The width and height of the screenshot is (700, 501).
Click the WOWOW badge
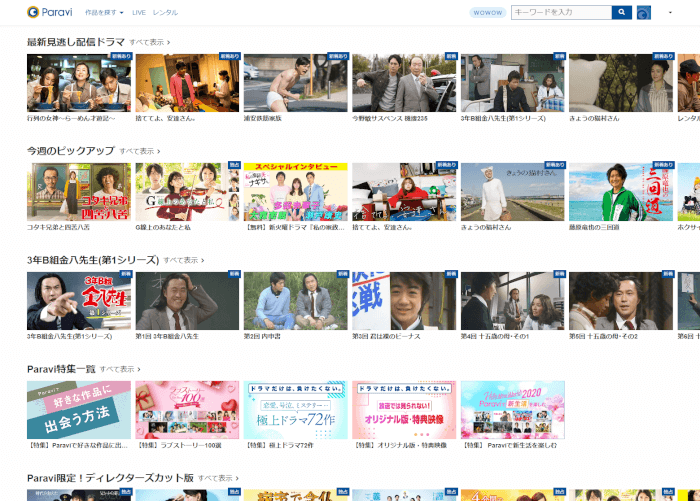[x=487, y=12]
